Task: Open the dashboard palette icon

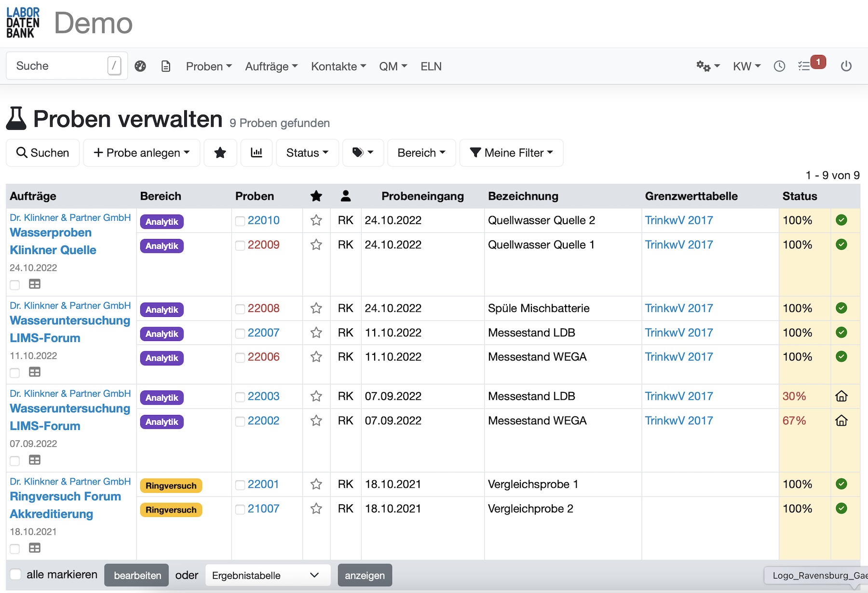Action: pos(140,66)
